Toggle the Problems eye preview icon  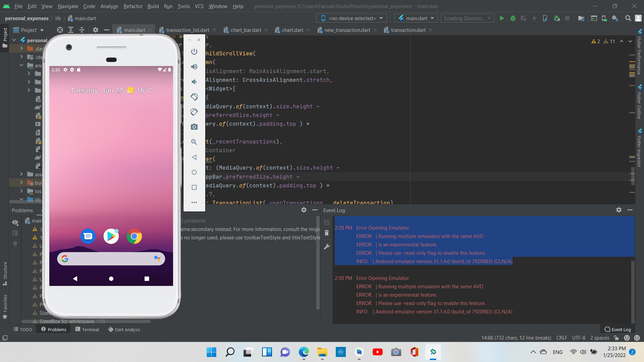[15, 223]
